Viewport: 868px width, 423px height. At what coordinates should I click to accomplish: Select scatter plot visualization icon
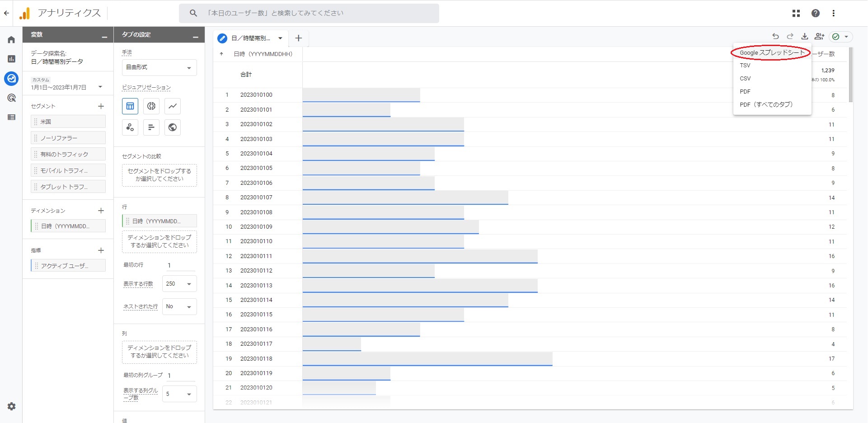click(130, 127)
